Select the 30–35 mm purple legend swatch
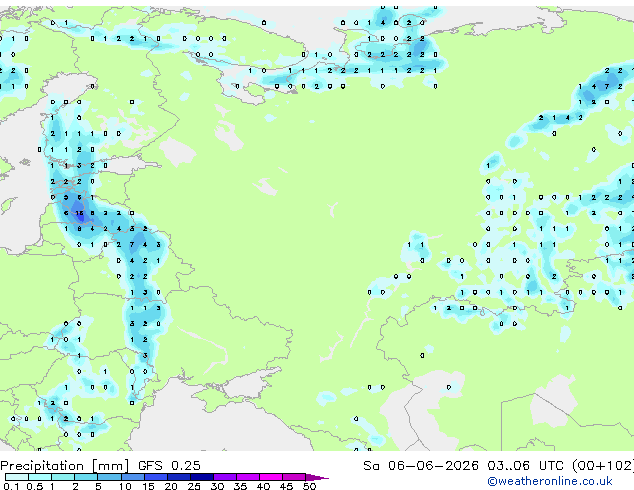 click(x=224, y=477)
